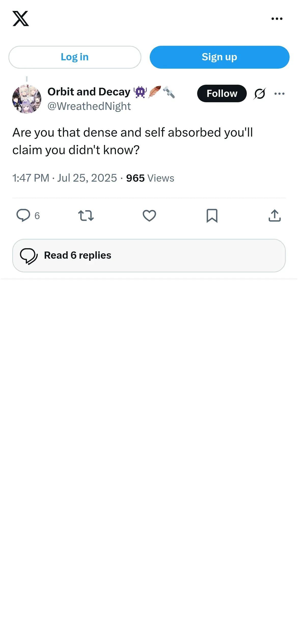This screenshot has height=644, width=298.
Task: Like the post with the heart icon
Action: tap(149, 216)
